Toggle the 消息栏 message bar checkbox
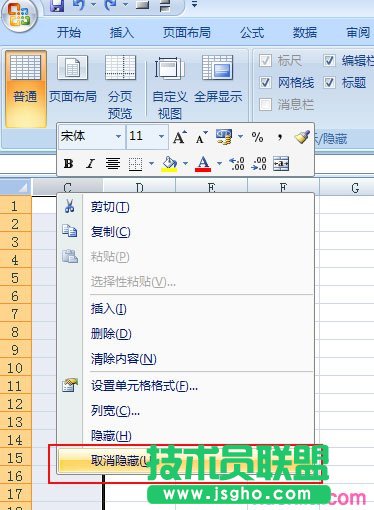 tap(265, 105)
